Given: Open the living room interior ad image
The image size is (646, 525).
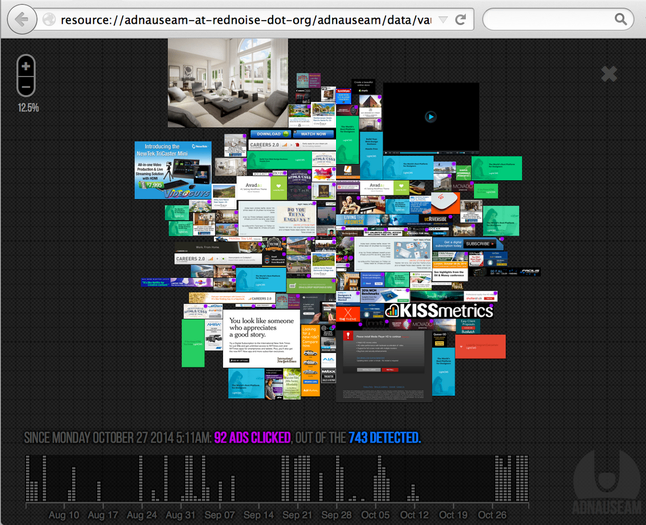Looking at the screenshot, I should 228,83.
